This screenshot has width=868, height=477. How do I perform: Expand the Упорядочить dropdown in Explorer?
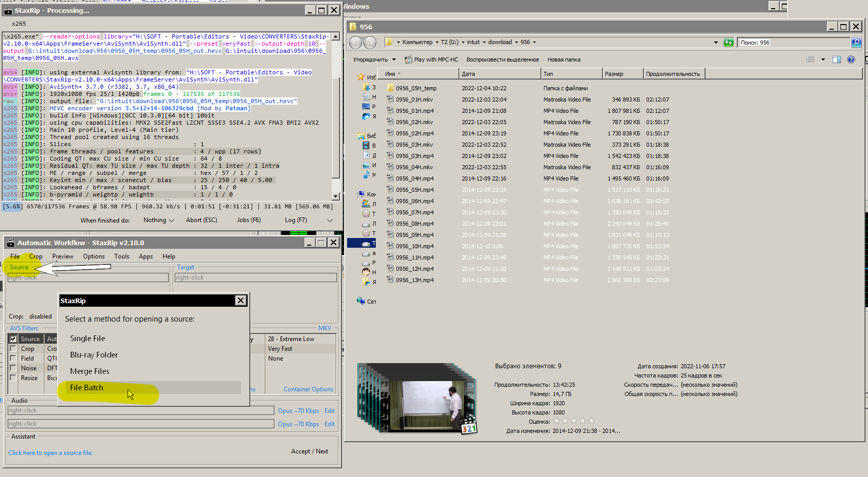pyautogui.click(x=374, y=59)
